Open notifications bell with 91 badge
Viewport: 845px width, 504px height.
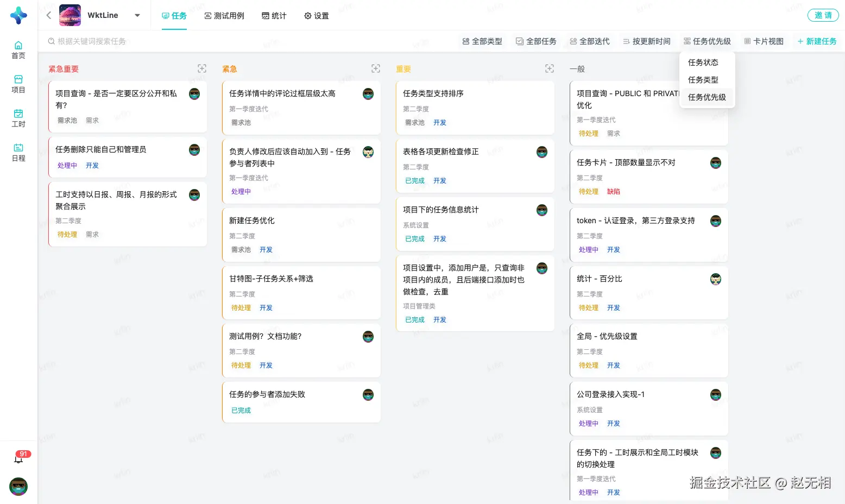(19, 458)
